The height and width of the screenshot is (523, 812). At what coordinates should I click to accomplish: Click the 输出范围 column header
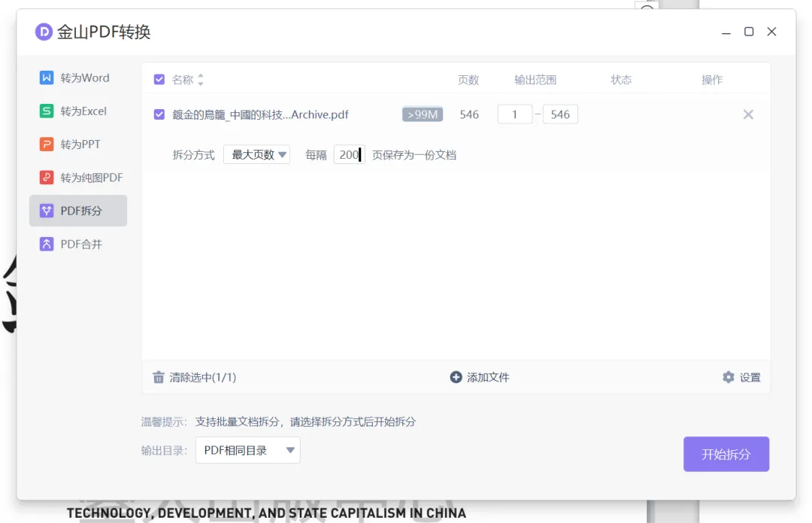point(535,80)
